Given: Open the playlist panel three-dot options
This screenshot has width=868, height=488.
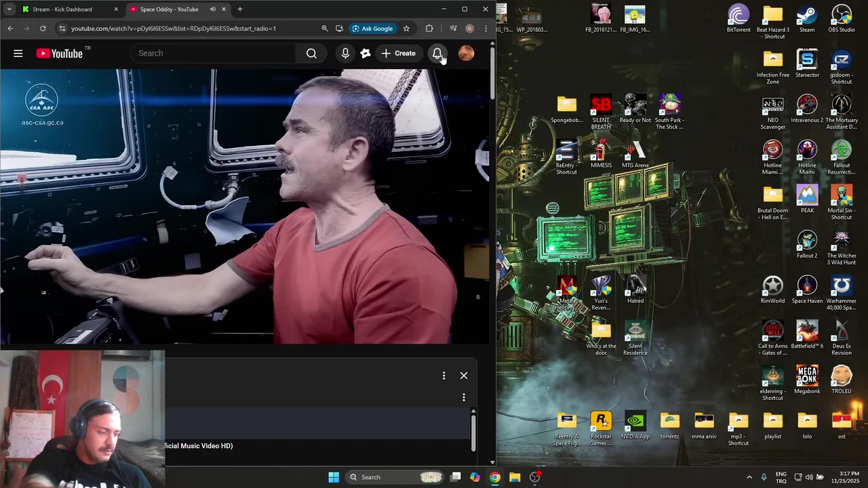Looking at the screenshot, I should (x=444, y=375).
